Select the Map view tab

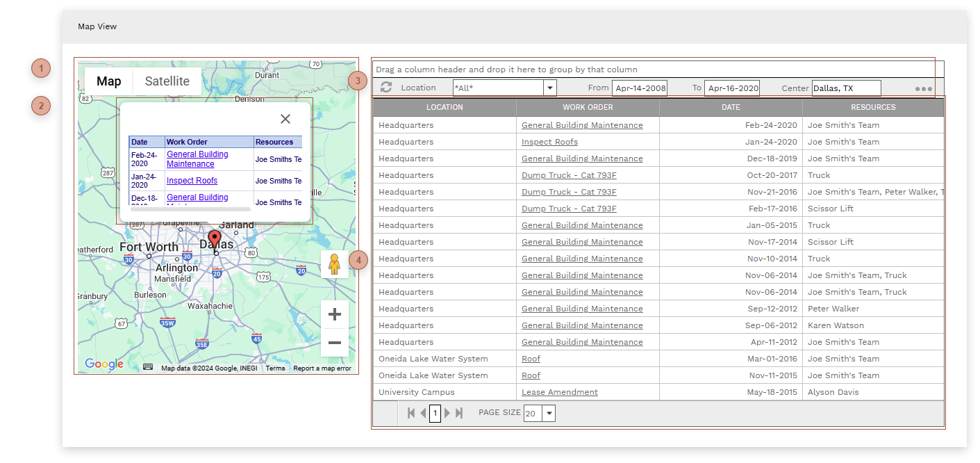click(x=108, y=81)
